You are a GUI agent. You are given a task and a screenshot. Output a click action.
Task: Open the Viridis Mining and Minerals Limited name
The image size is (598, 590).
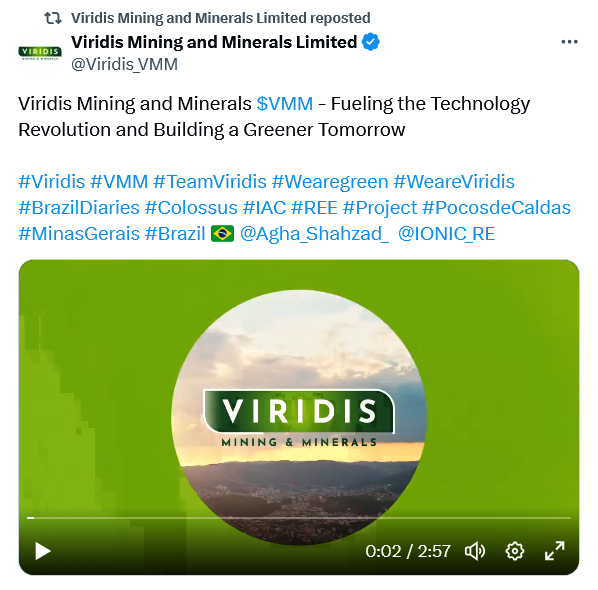click(214, 42)
